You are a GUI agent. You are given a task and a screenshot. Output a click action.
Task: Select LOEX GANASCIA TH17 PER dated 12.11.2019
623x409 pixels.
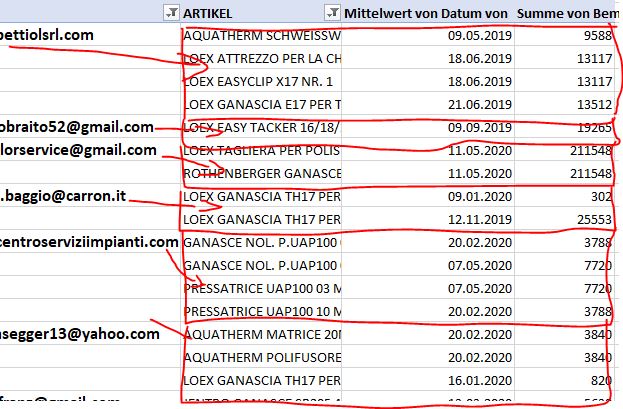point(262,219)
